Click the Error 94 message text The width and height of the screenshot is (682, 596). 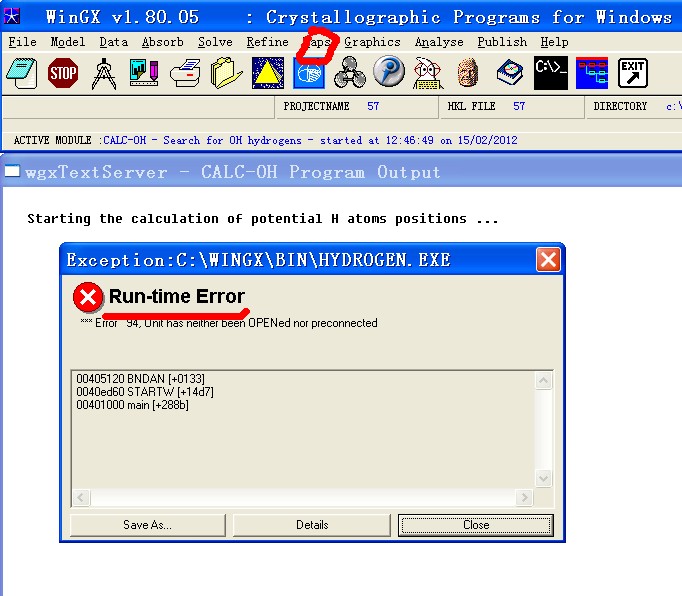point(229,323)
